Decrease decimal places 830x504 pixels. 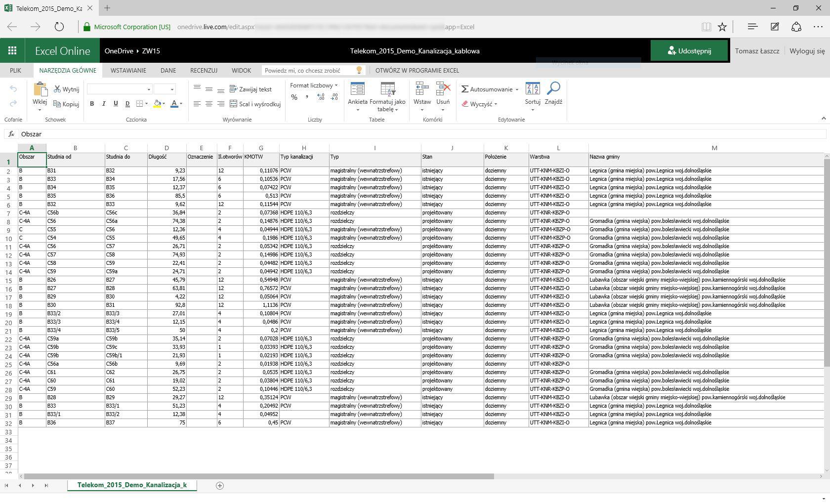click(x=334, y=97)
